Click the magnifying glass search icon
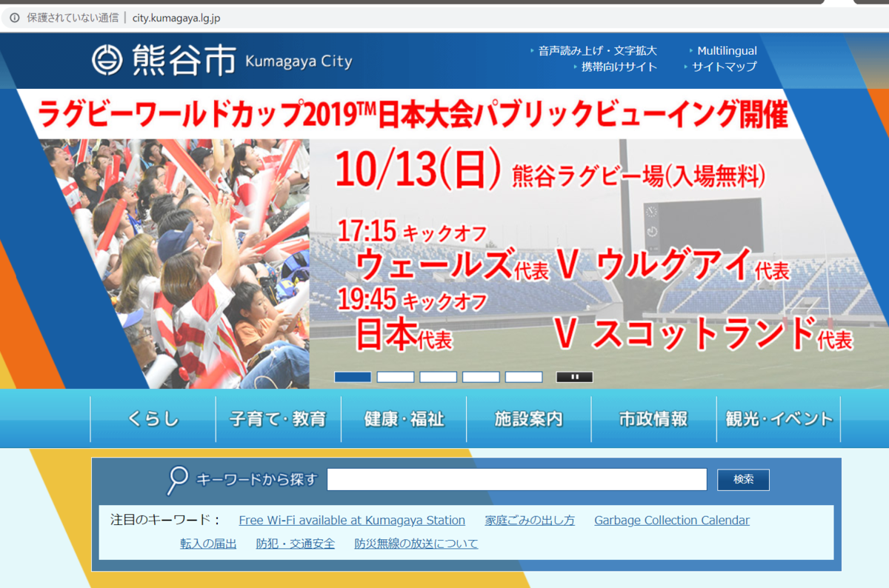The height and width of the screenshot is (588, 889). [x=178, y=480]
